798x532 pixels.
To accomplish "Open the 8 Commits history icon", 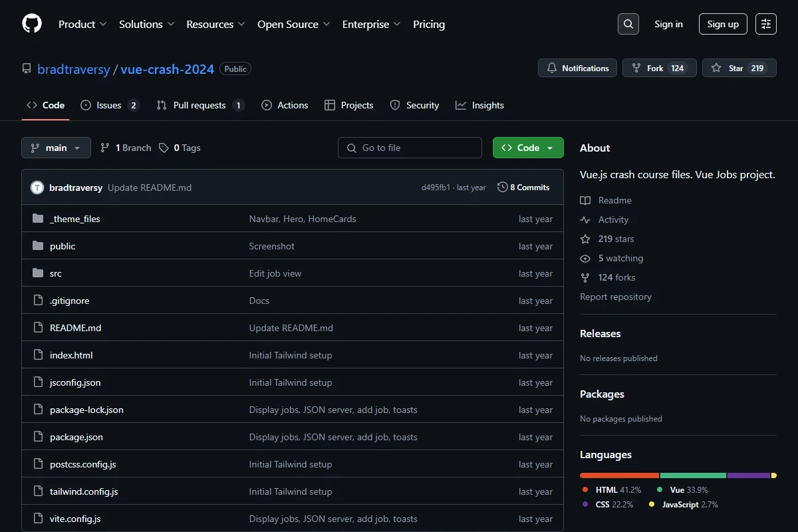I will (x=502, y=188).
